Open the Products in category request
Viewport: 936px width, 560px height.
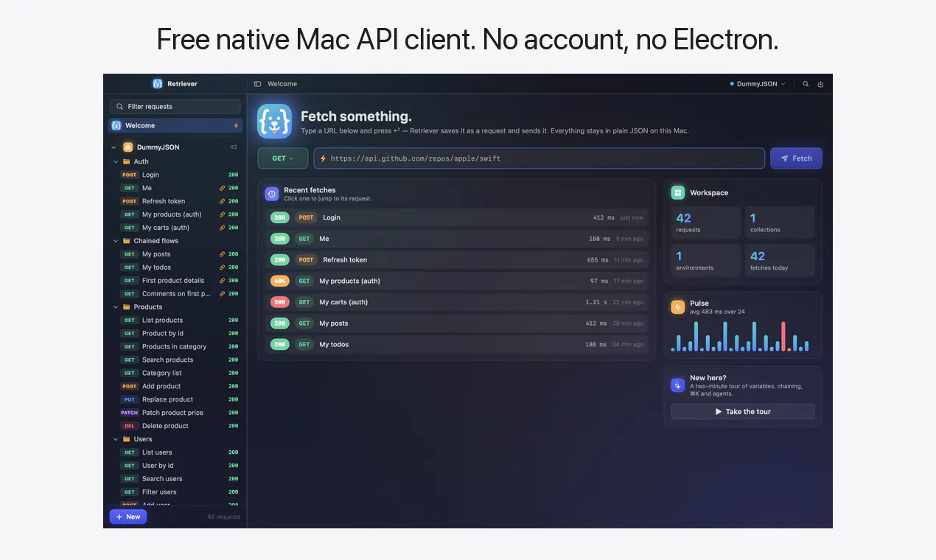pyautogui.click(x=175, y=347)
